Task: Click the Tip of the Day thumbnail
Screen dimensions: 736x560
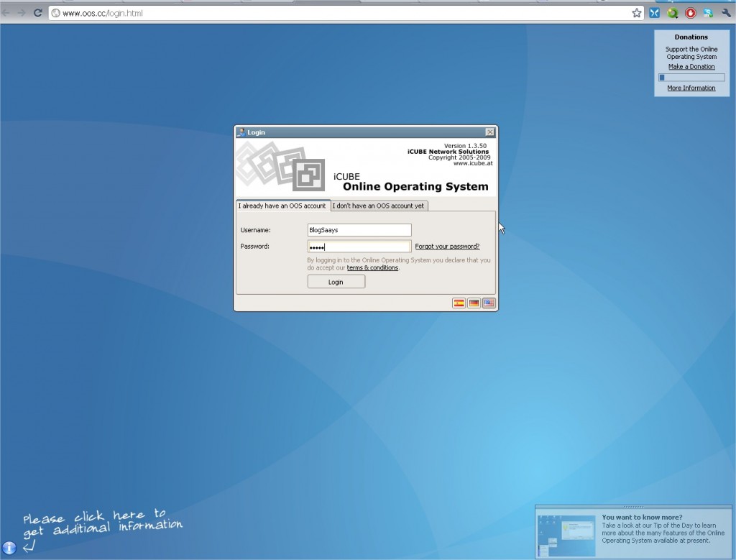Action: 566,536
